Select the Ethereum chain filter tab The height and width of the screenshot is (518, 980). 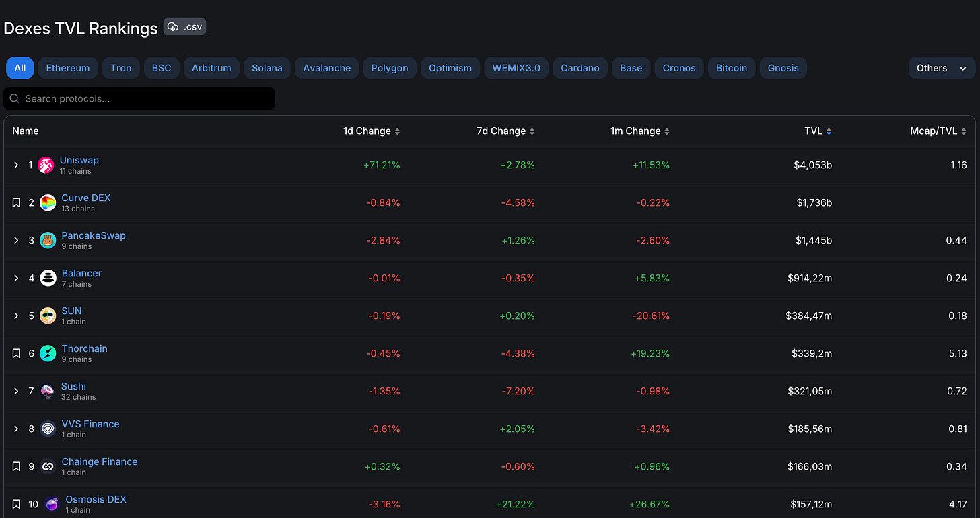(68, 68)
